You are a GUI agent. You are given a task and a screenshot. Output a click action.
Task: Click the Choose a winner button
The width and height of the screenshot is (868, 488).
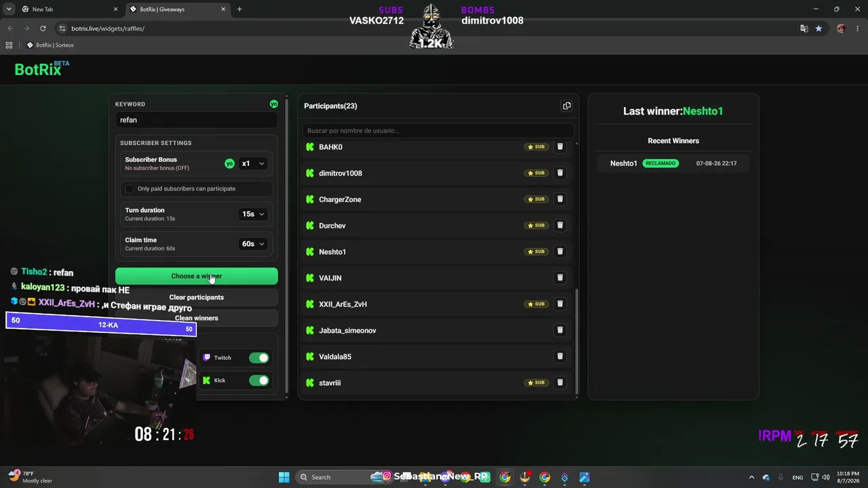pos(197,276)
